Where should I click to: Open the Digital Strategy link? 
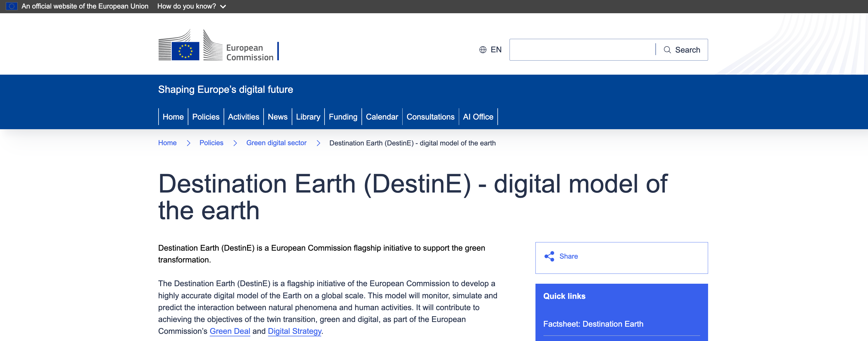(294, 331)
